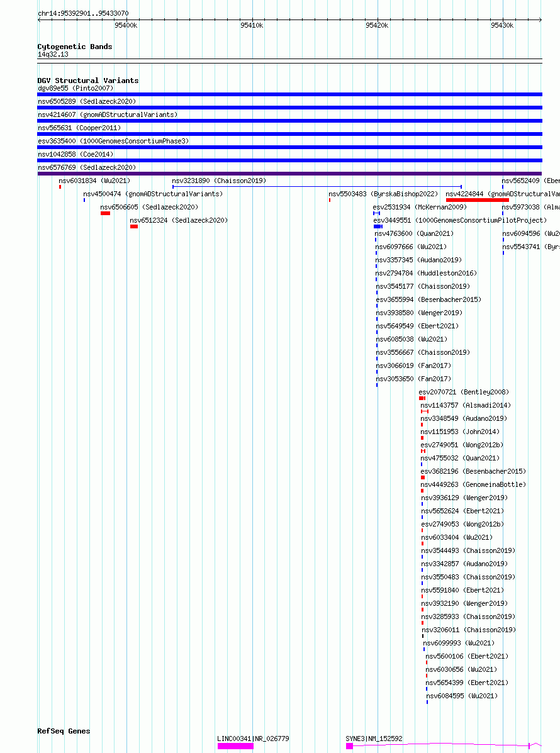Select nsv6506605 (Sedlazeck2020) label
The height and width of the screenshot is (753, 560).
149,207
